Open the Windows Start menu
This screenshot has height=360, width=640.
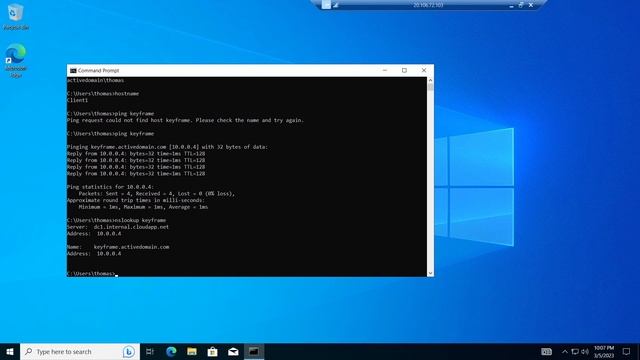tap(10, 351)
